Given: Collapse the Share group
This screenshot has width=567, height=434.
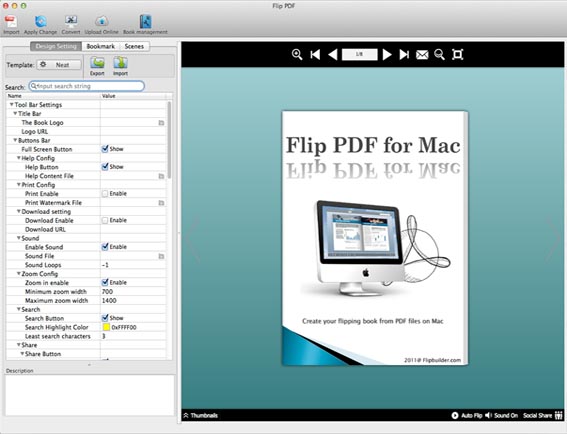Looking at the screenshot, I should tap(19, 345).
